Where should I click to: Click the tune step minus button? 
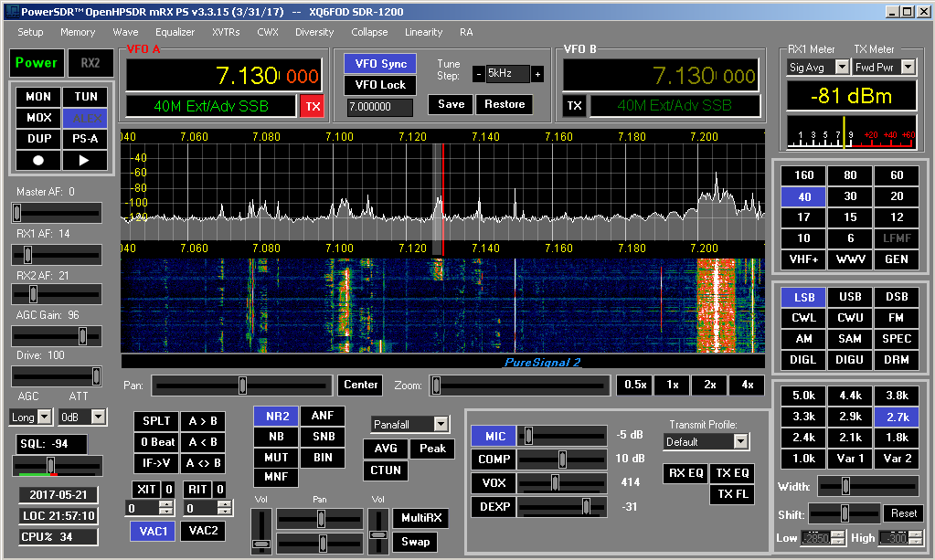tap(478, 74)
